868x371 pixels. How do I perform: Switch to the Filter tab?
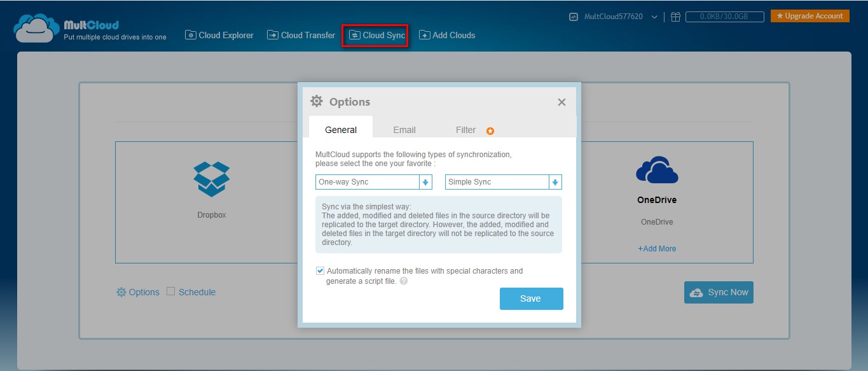pyautogui.click(x=465, y=130)
